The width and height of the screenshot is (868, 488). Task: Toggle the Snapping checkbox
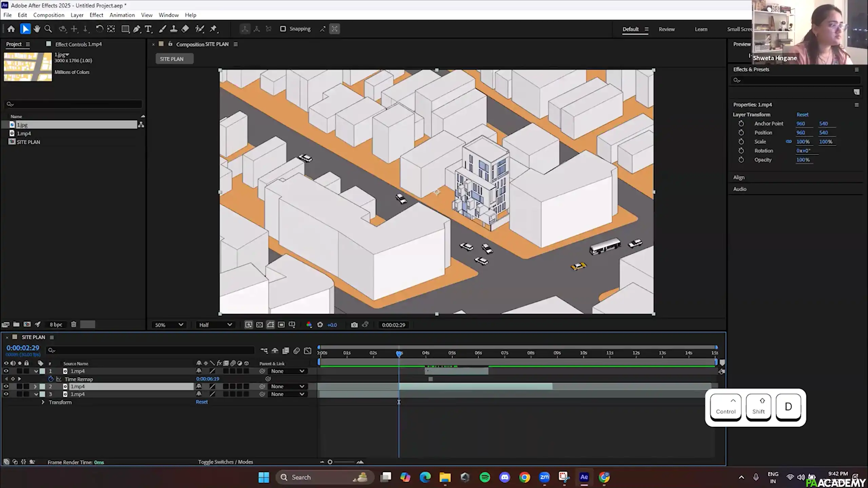[283, 29]
